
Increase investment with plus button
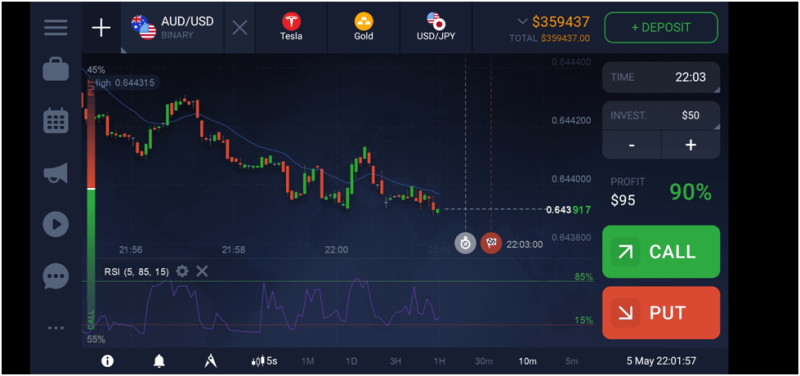click(x=691, y=145)
